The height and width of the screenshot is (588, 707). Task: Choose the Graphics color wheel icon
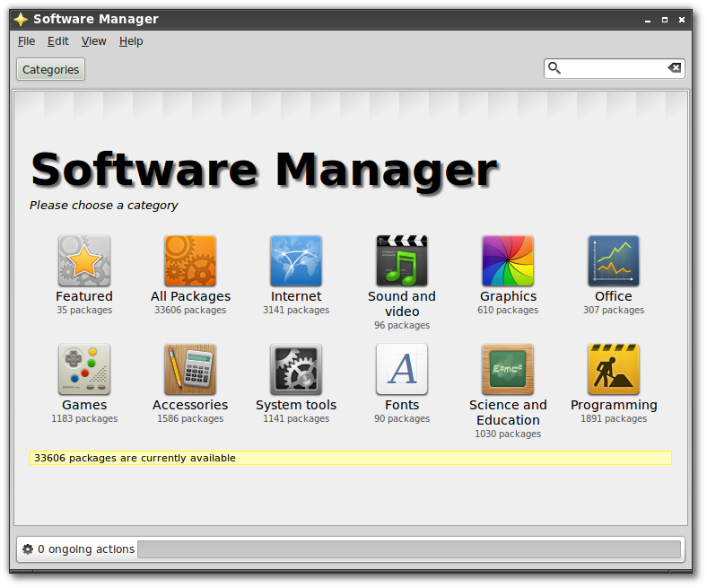(508, 260)
